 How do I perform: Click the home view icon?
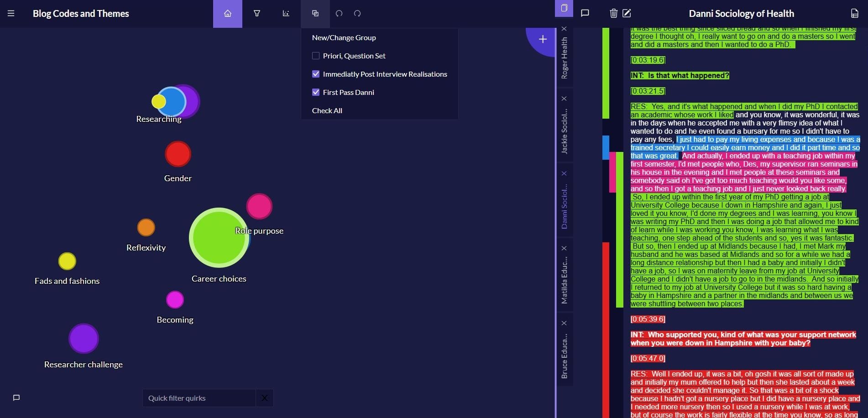(x=227, y=14)
